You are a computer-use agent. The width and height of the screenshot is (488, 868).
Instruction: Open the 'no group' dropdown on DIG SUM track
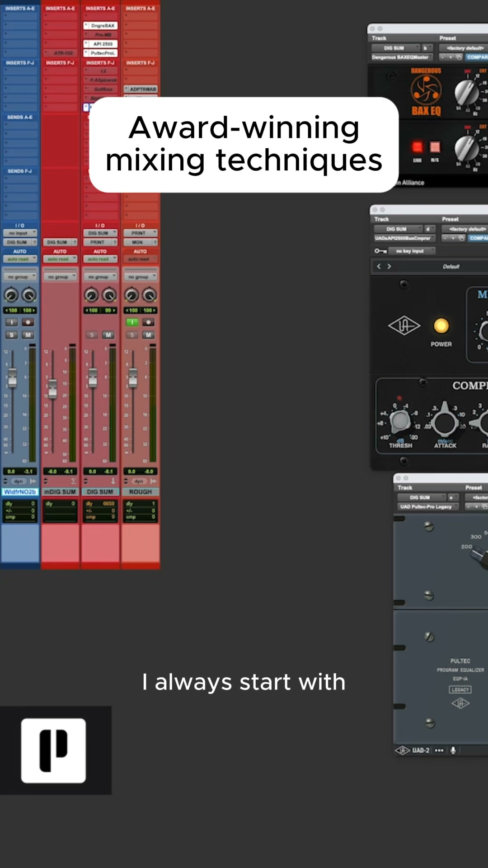pos(100,277)
